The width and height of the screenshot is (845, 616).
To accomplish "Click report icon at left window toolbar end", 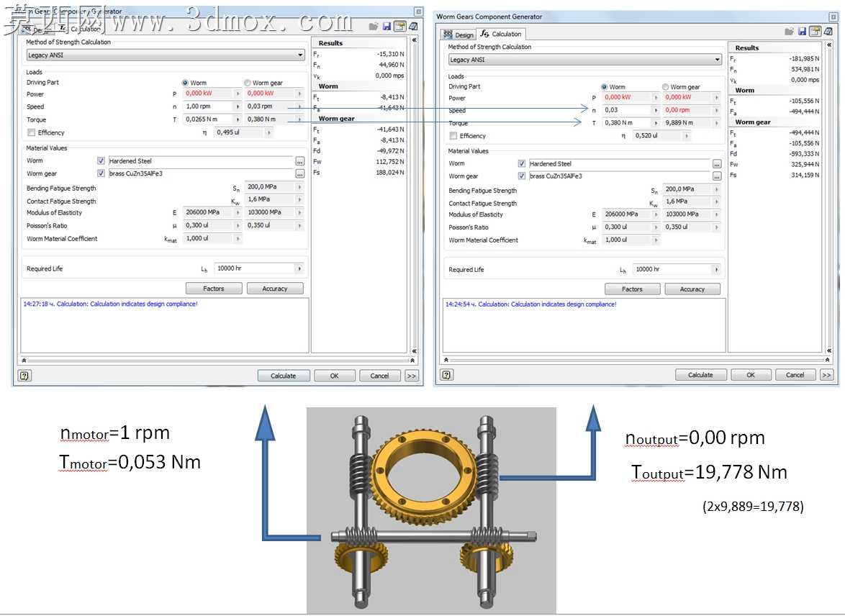I will point(413,27).
